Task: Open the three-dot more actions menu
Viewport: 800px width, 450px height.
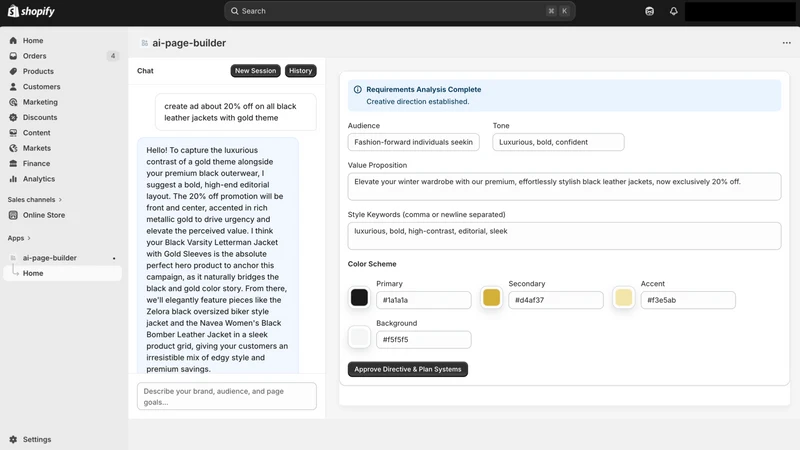Action: click(786, 43)
